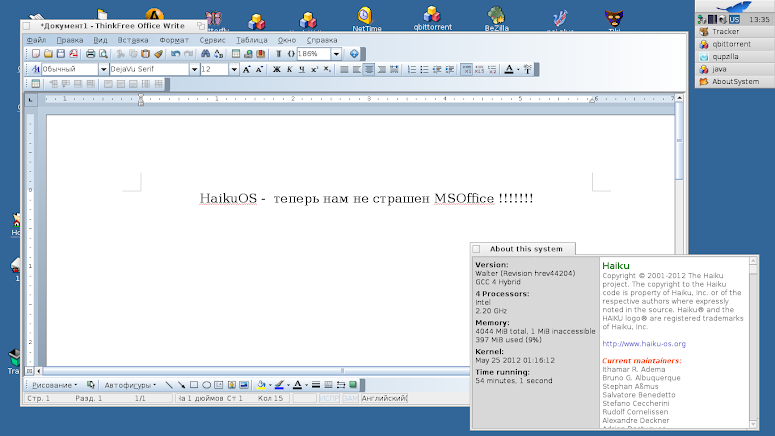
Task: Apply superscript formatting
Action: coord(314,69)
